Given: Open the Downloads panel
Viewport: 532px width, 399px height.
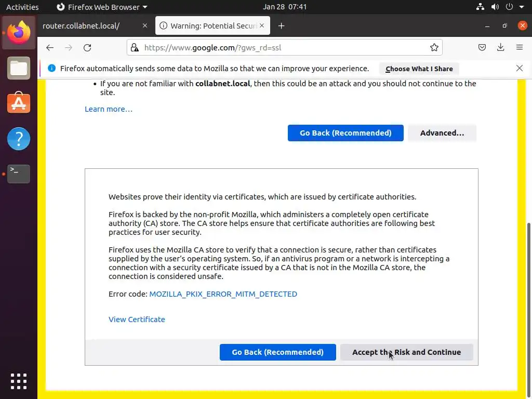Looking at the screenshot, I should 500,47.
